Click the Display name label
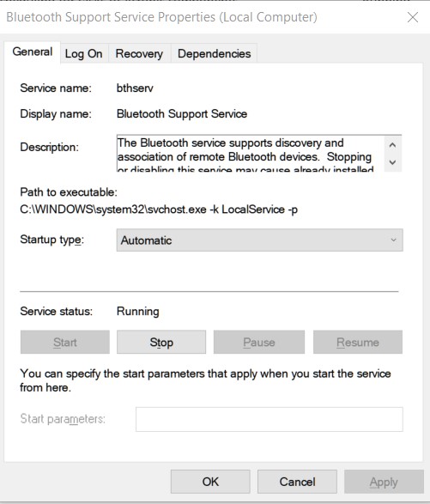Screen dimensions: 430x504 point(56,114)
